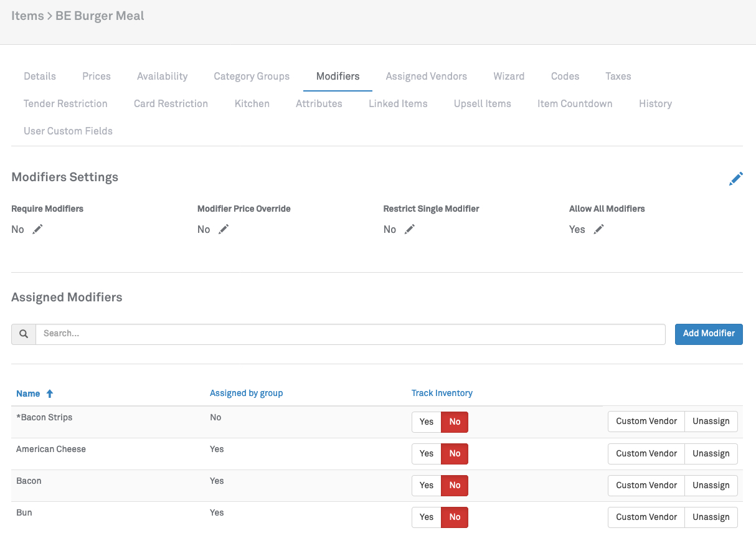This screenshot has height=533, width=756.
Task: Click the Name sort arrow icon
Action: point(50,394)
